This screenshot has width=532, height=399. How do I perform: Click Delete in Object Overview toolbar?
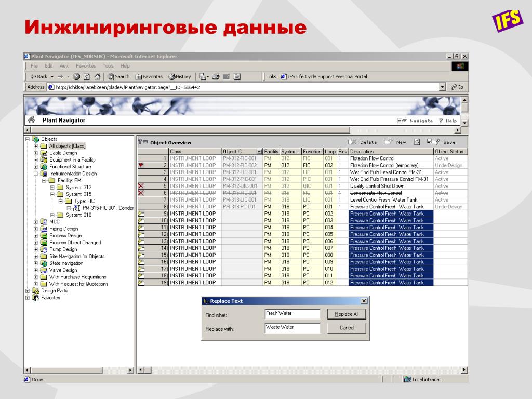click(362, 142)
